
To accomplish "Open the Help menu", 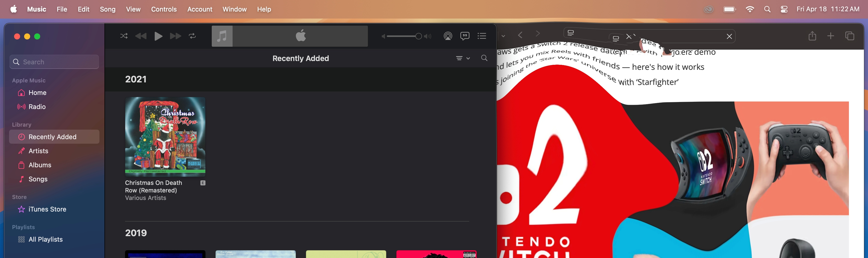I will click(x=264, y=9).
